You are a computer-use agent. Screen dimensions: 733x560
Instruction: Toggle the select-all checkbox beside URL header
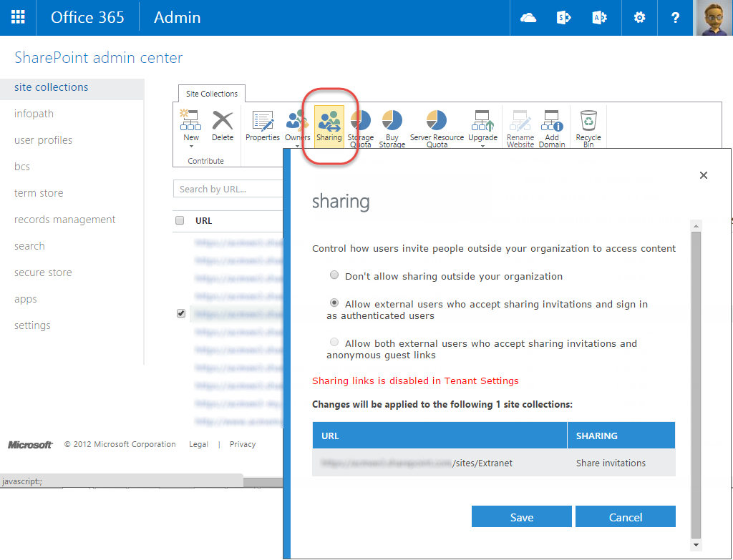(180, 220)
